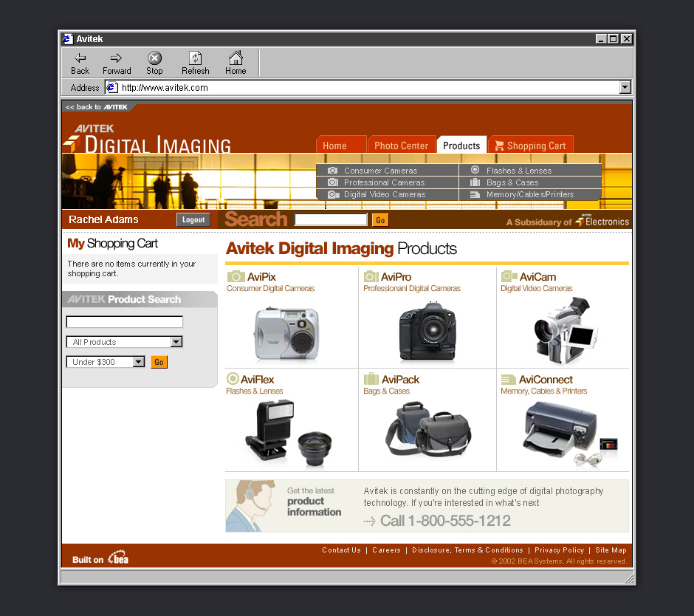
Task: Click the top Search text field
Action: [330, 219]
